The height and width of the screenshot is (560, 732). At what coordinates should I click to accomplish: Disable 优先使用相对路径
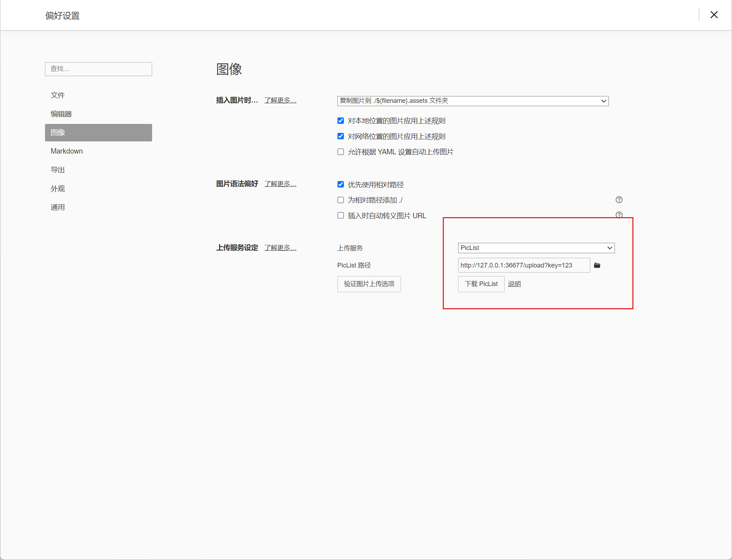point(341,184)
